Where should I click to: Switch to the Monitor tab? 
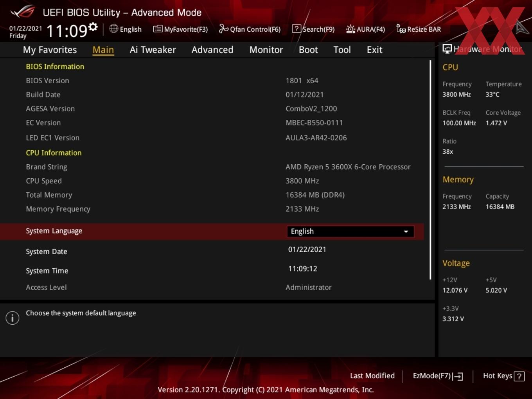(266, 50)
